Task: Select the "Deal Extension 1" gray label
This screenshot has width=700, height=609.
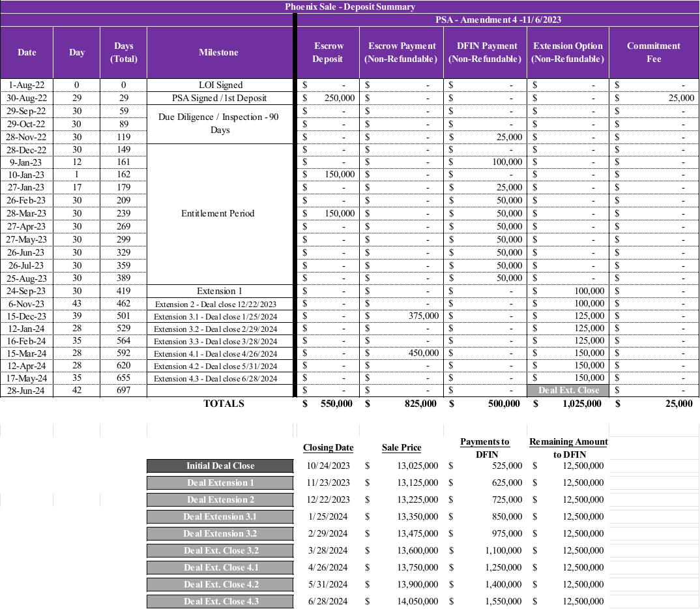Action: [220, 483]
